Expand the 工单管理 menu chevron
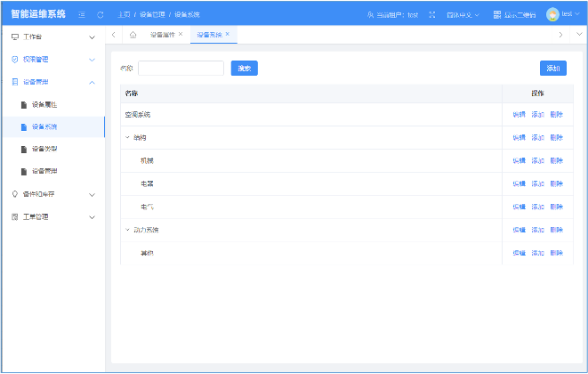Screen dimensions: 588x374 point(92,217)
